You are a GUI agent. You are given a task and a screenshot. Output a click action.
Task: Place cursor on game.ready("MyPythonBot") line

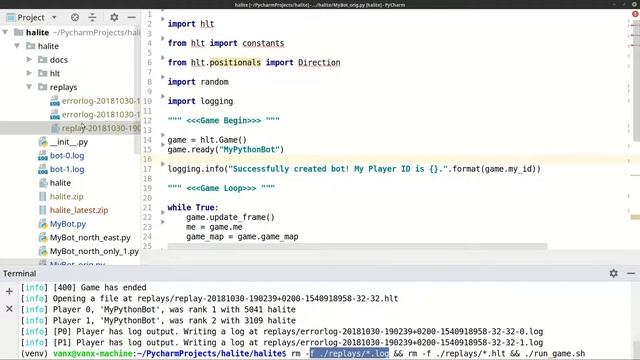click(226, 149)
